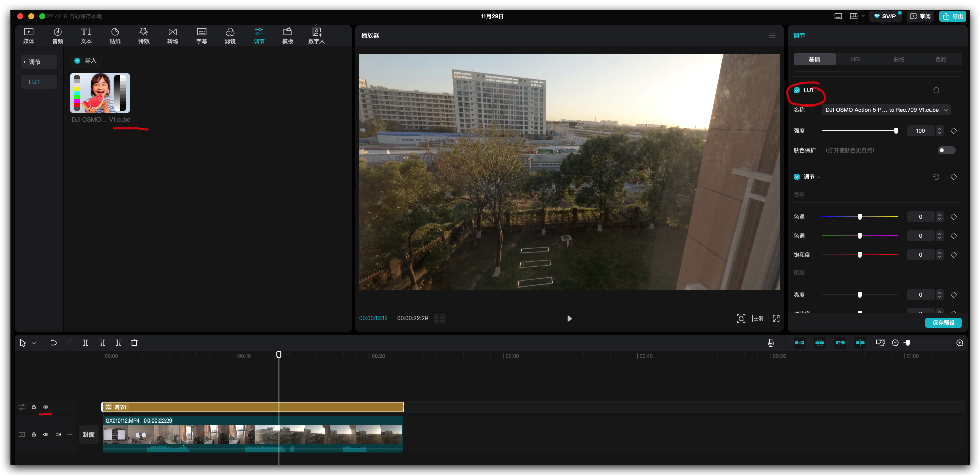980x475 pixels.
Task: Click the 审阅 (Review) button
Action: click(920, 16)
